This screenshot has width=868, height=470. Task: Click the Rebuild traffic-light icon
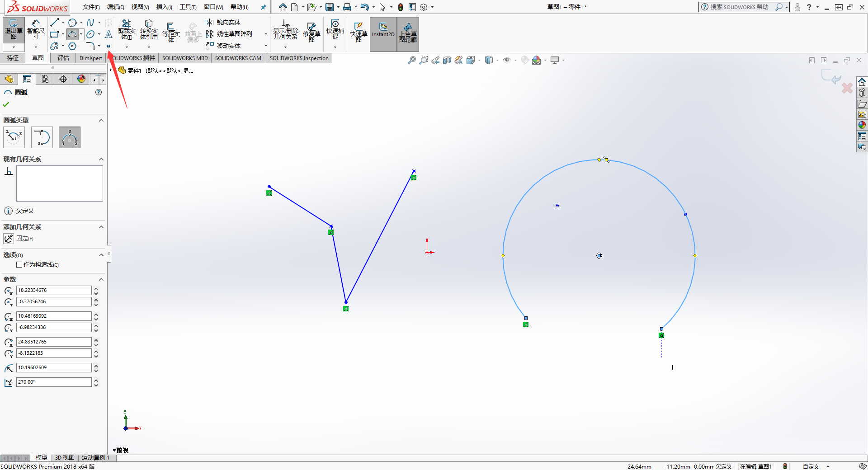click(401, 7)
